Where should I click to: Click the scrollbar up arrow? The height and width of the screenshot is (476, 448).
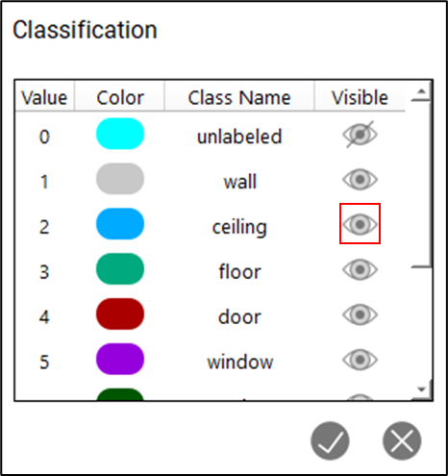(x=421, y=91)
